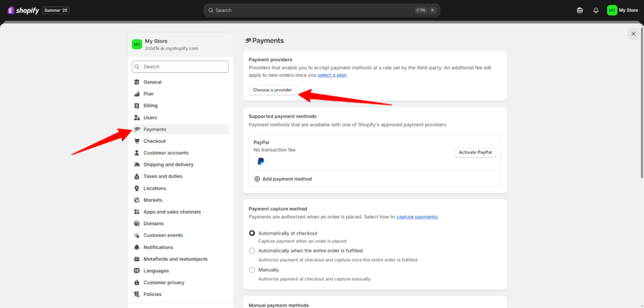Close settings with the X button
The height and width of the screenshot is (308, 644).
[633, 34]
